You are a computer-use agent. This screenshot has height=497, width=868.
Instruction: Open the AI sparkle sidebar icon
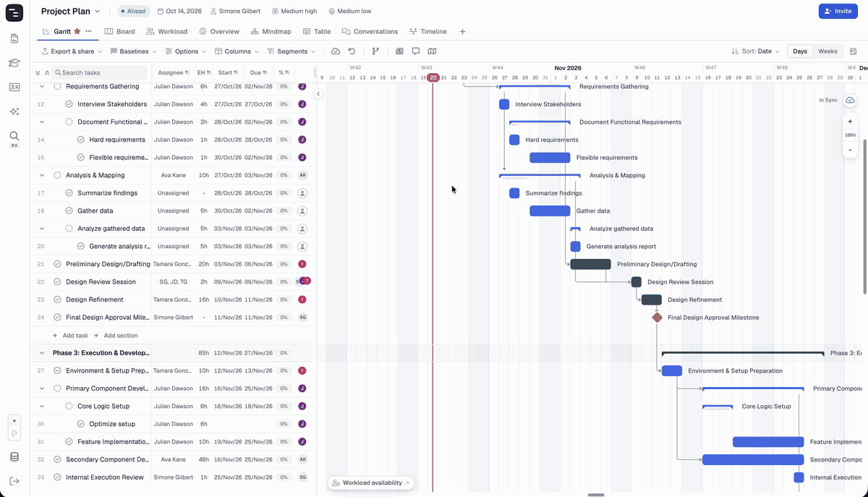click(14, 111)
